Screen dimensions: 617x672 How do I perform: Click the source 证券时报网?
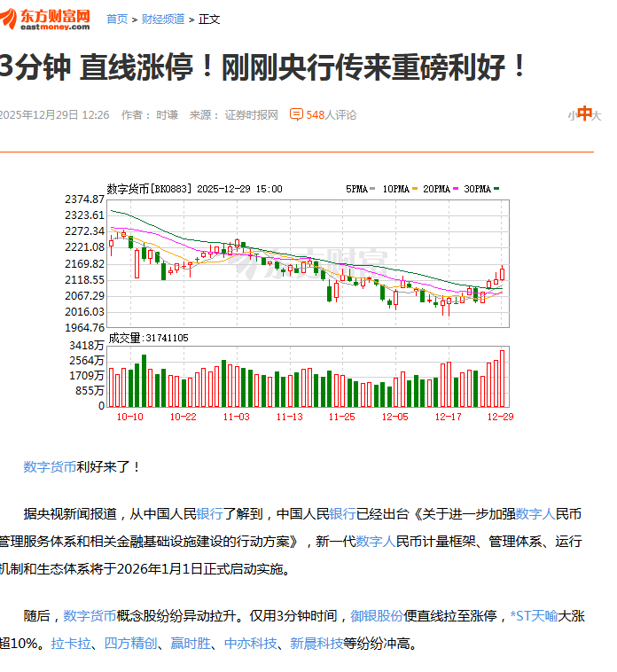pyautogui.click(x=252, y=115)
